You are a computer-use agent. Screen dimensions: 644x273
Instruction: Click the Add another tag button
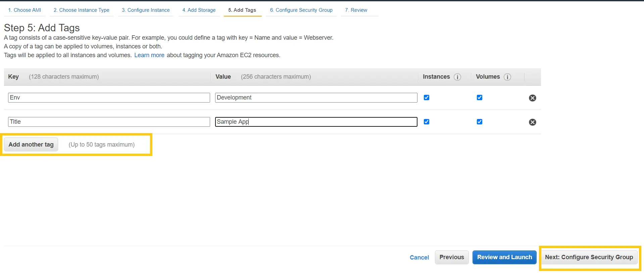(x=31, y=145)
